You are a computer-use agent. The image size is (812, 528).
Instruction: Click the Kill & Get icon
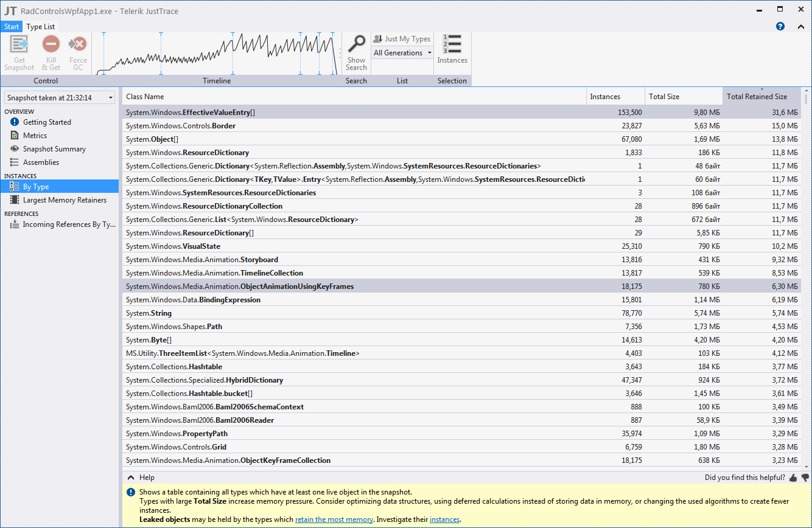point(51,45)
